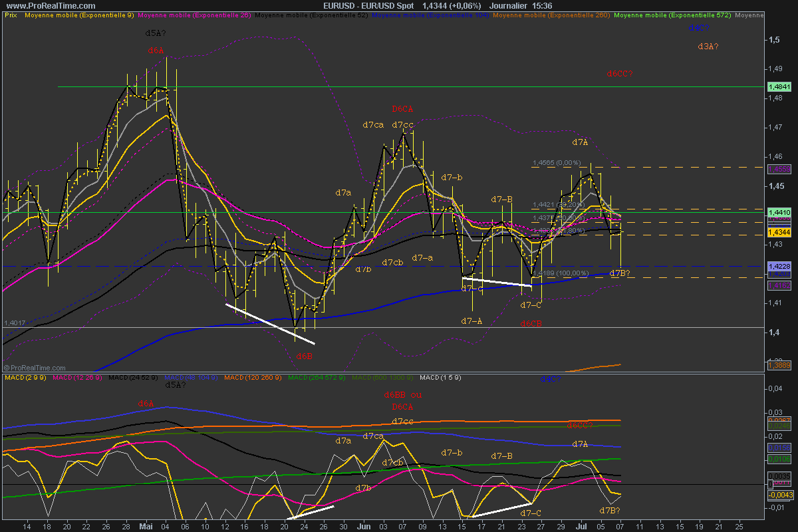Click the © ProRealTime.com watermark

coord(35,367)
